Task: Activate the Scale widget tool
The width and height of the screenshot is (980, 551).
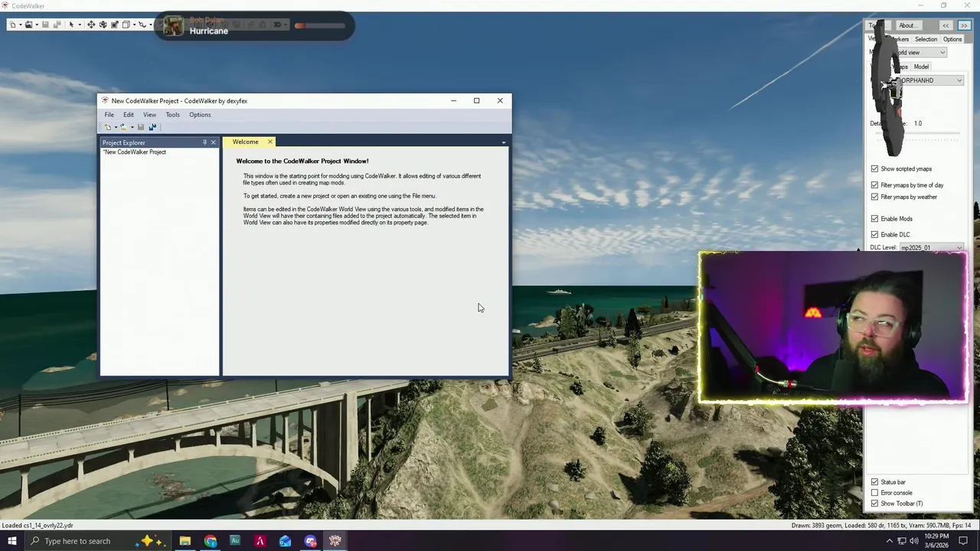Action: click(x=115, y=24)
